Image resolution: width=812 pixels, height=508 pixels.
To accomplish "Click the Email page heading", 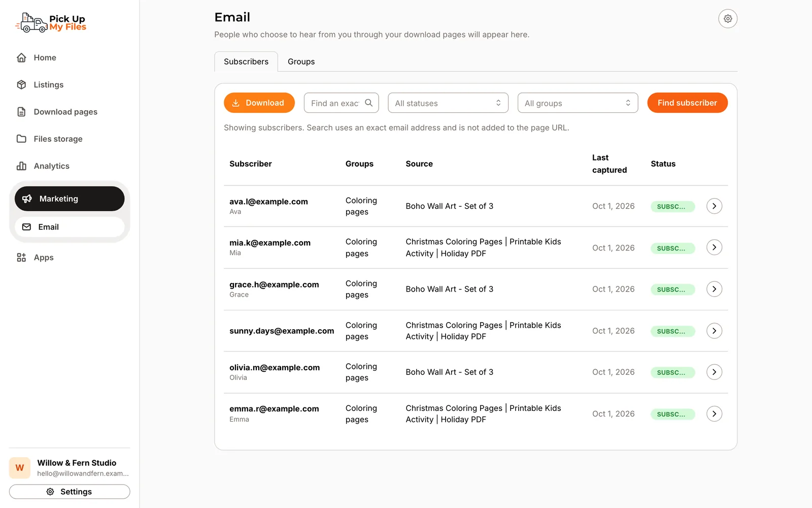I will pyautogui.click(x=232, y=17).
